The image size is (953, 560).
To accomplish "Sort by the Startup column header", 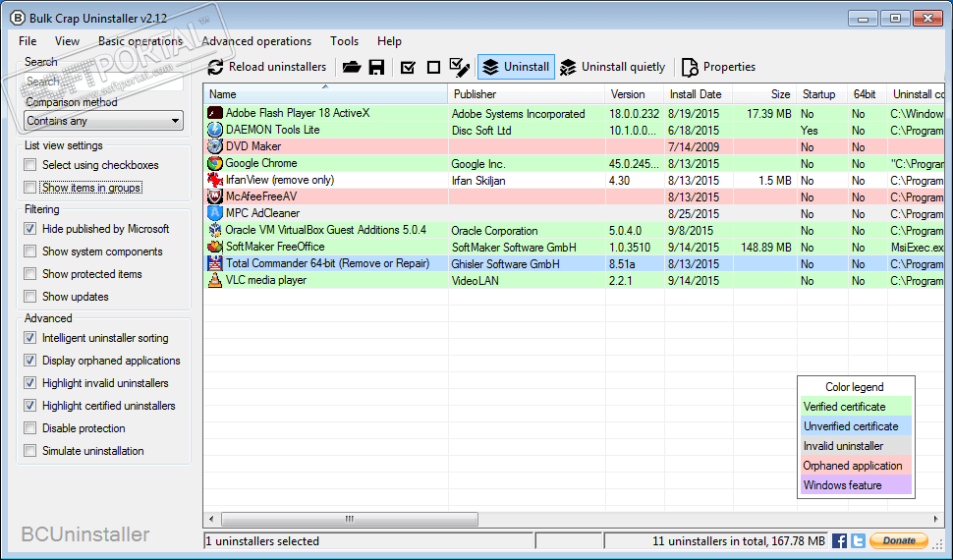I will 822,93.
